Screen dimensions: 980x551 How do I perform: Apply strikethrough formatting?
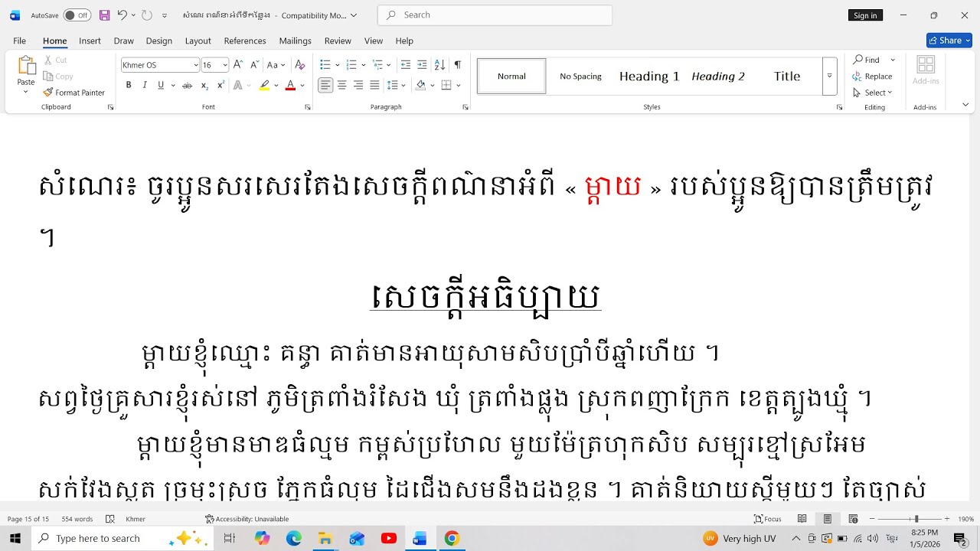(187, 85)
